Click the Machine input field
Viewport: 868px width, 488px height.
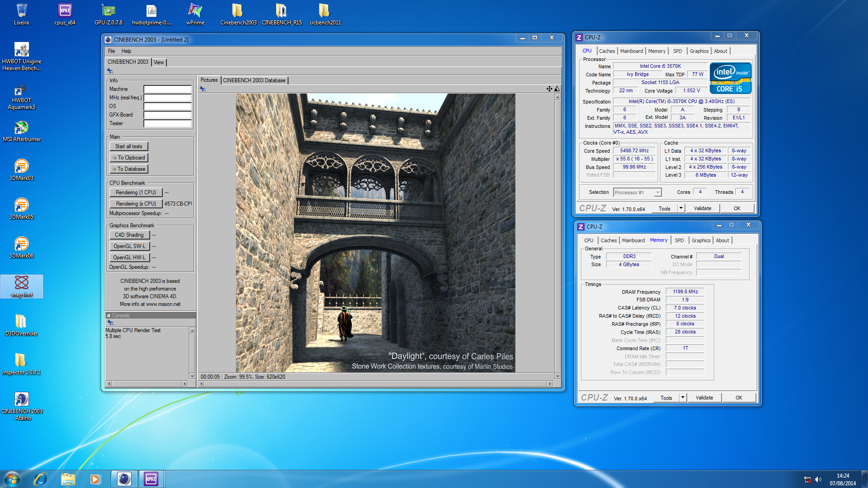point(167,89)
